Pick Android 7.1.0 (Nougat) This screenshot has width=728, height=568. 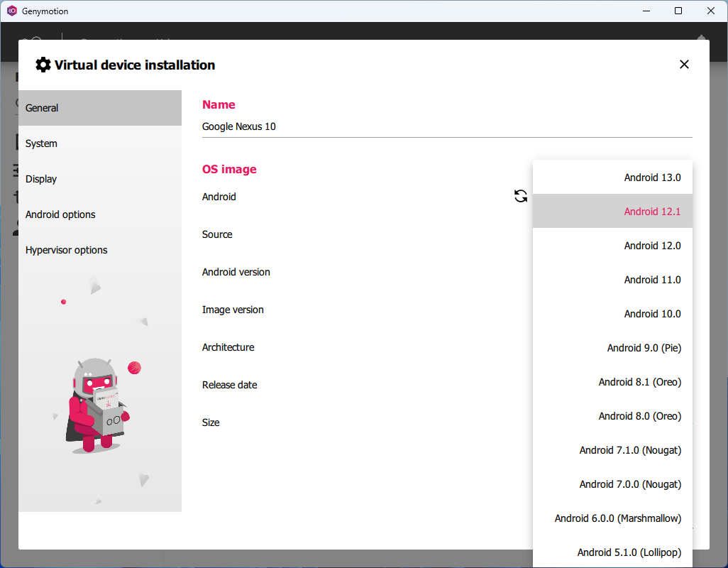[x=612, y=450]
